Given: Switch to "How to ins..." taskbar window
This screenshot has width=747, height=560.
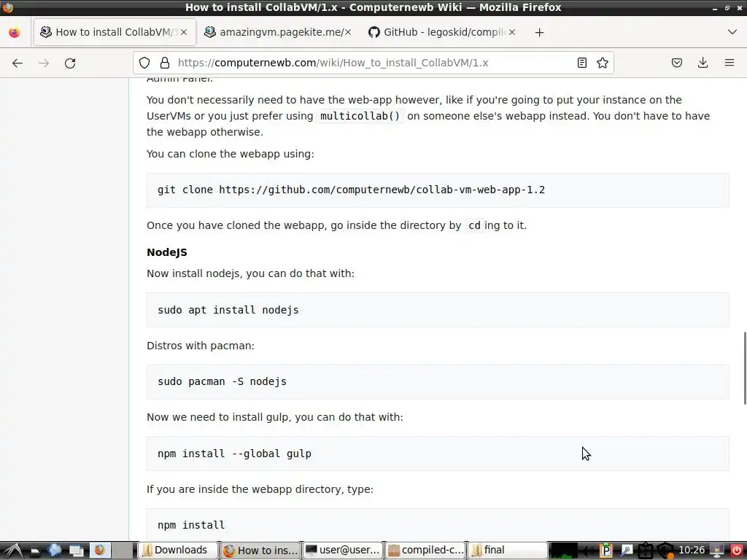Looking at the screenshot, I should point(260,551).
